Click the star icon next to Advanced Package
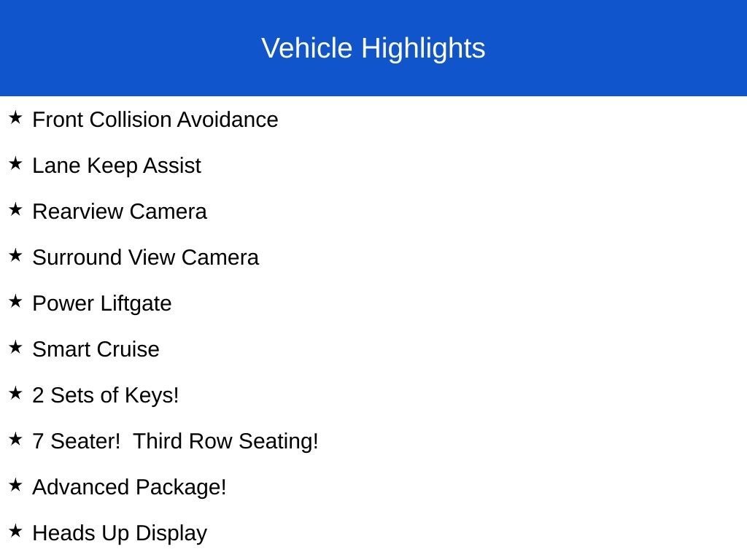Image resolution: width=747 pixels, height=560 pixels. 15,485
